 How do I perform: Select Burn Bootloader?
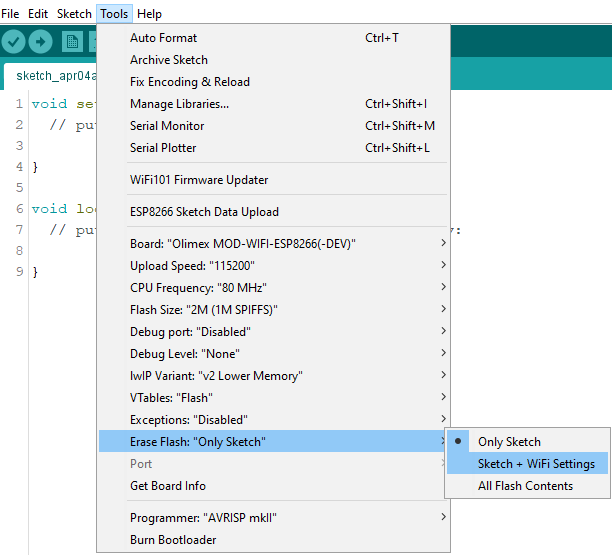click(x=173, y=540)
